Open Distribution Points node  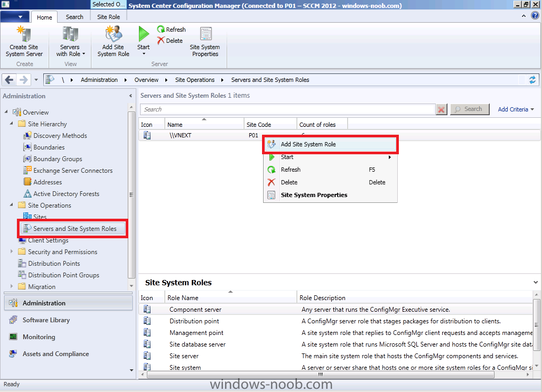click(54, 264)
